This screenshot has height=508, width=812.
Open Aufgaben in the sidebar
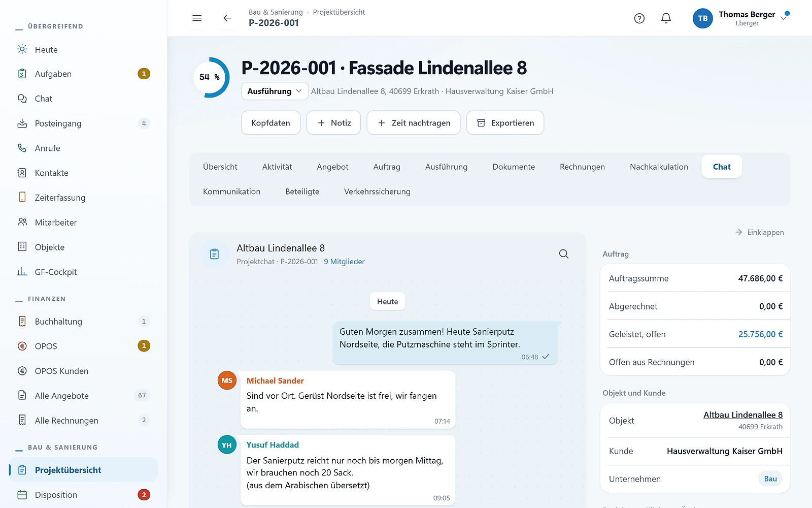click(x=84, y=74)
